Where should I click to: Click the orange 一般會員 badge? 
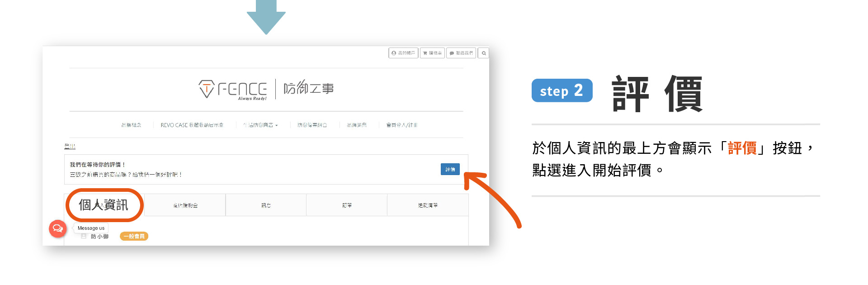coord(134,236)
